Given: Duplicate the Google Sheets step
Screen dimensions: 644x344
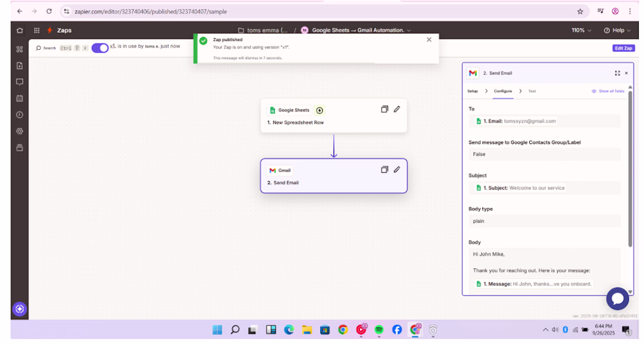Looking at the screenshot, I should click(385, 110).
